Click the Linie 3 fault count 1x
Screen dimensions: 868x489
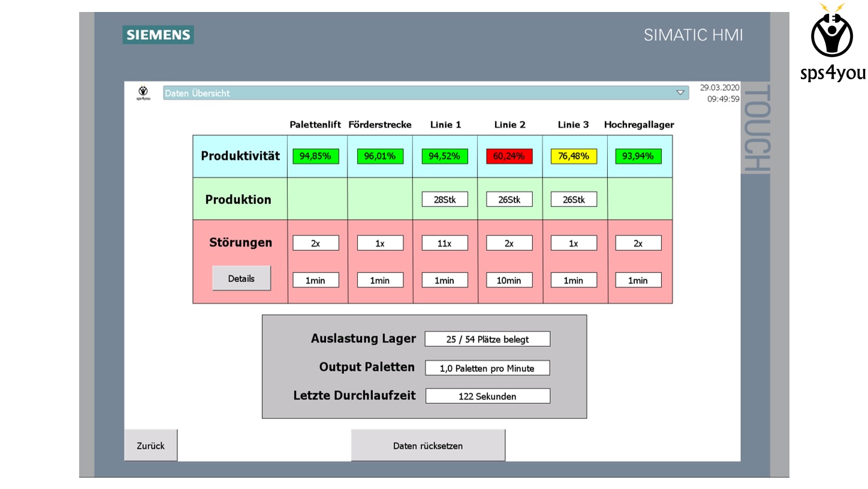pos(574,243)
